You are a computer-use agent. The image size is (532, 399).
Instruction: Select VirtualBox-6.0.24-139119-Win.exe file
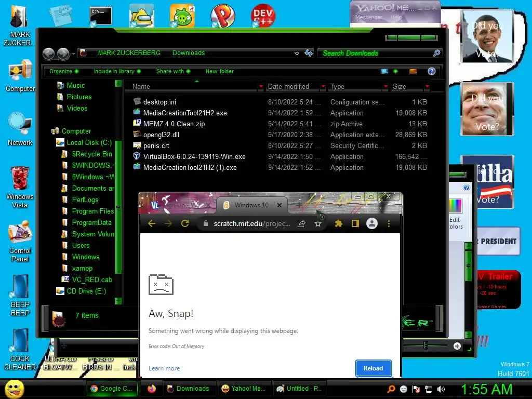pos(194,157)
